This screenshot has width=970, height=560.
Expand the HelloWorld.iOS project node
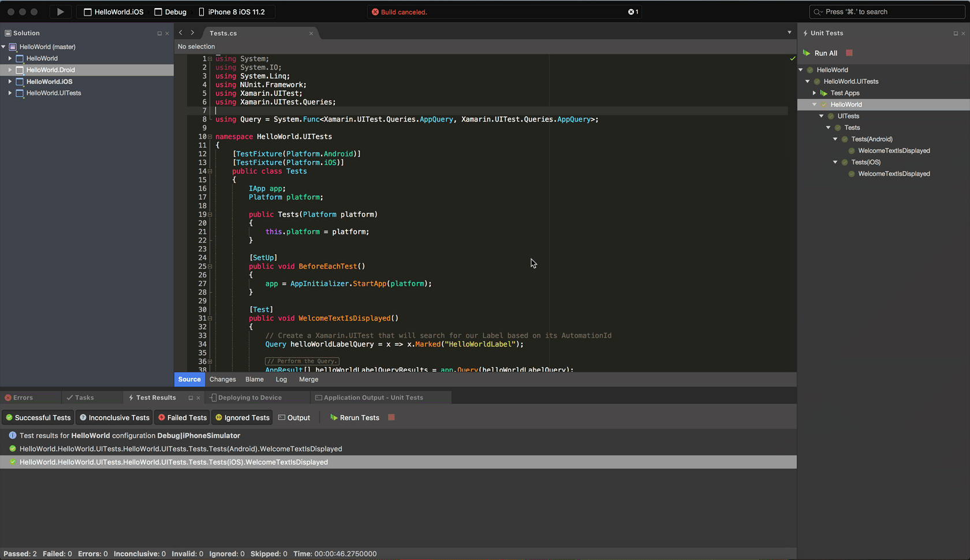click(x=10, y=81)
